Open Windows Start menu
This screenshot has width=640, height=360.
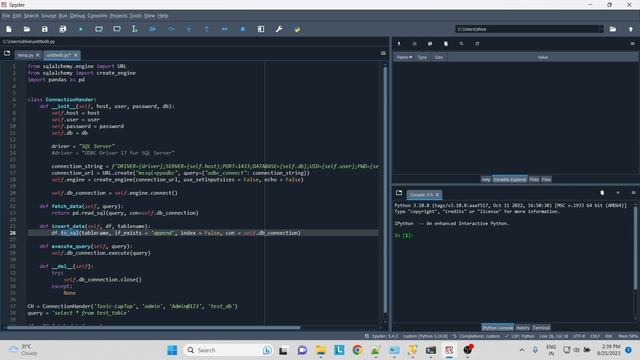click(172, 350)
